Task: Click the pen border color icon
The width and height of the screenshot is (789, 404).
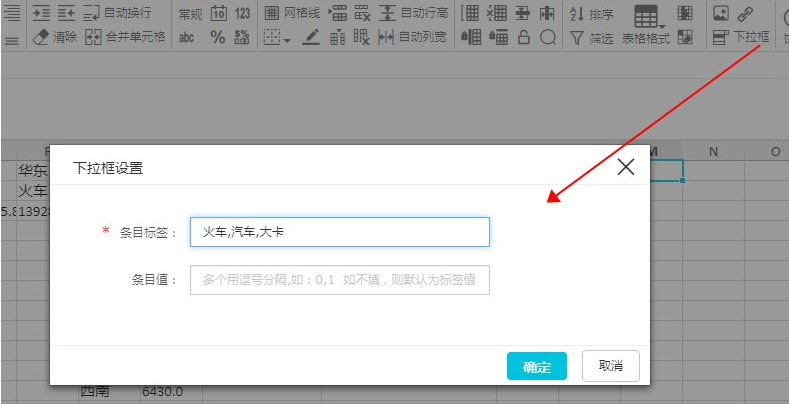Action: pyautogui.click(x=311, y=37)
